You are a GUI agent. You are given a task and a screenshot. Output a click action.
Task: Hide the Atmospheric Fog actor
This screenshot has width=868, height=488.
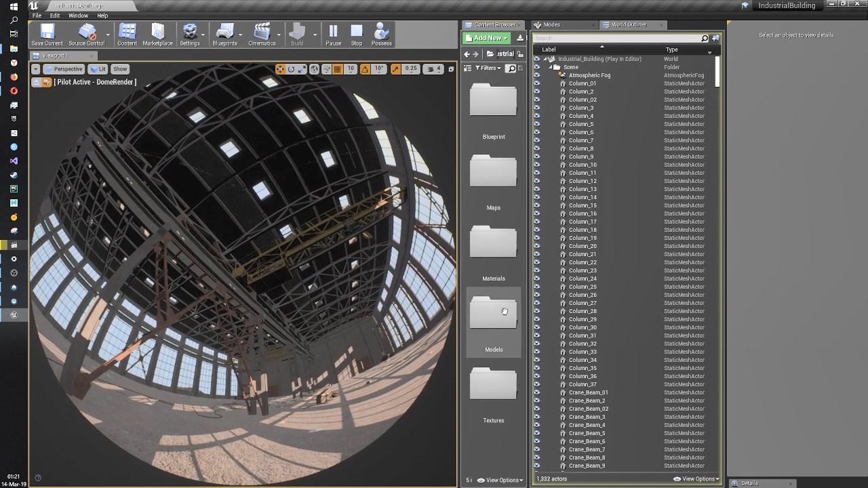click(537, 75)
